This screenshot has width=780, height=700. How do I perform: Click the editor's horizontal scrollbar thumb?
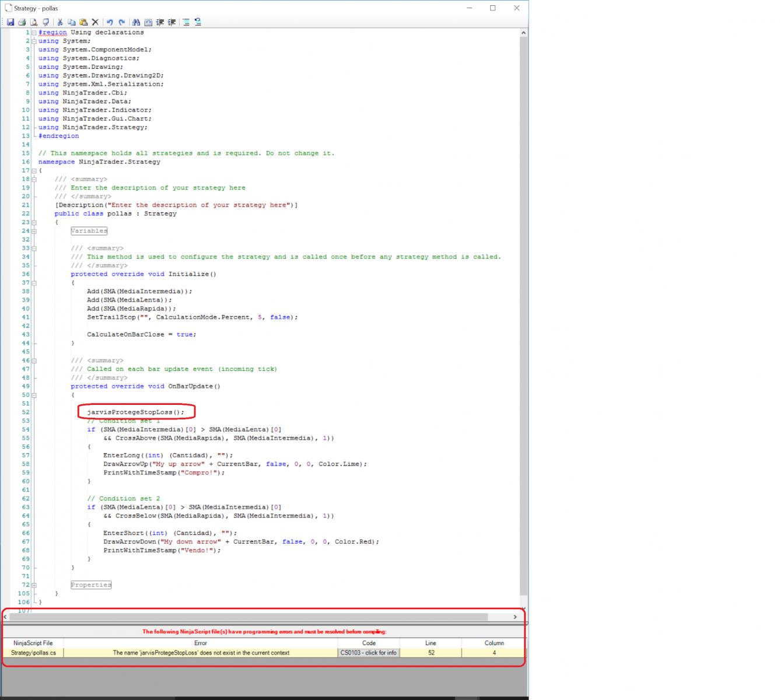249,617
